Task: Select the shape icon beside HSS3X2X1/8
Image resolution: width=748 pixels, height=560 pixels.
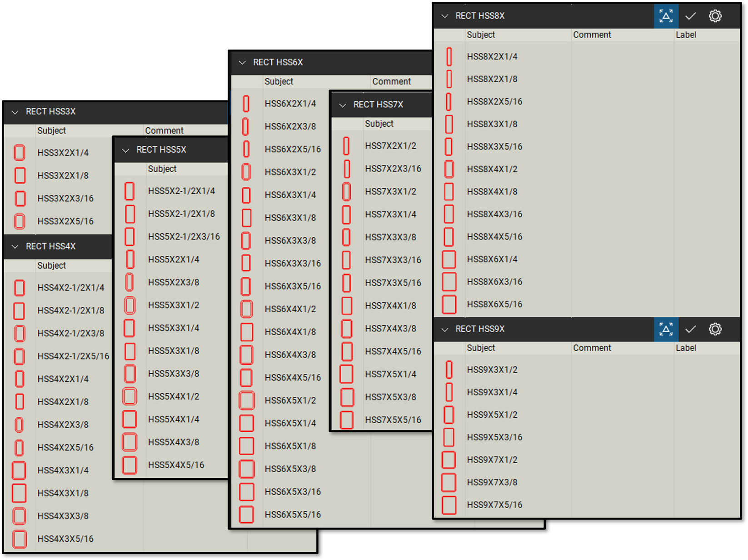Action: click(x=20, y=175)
